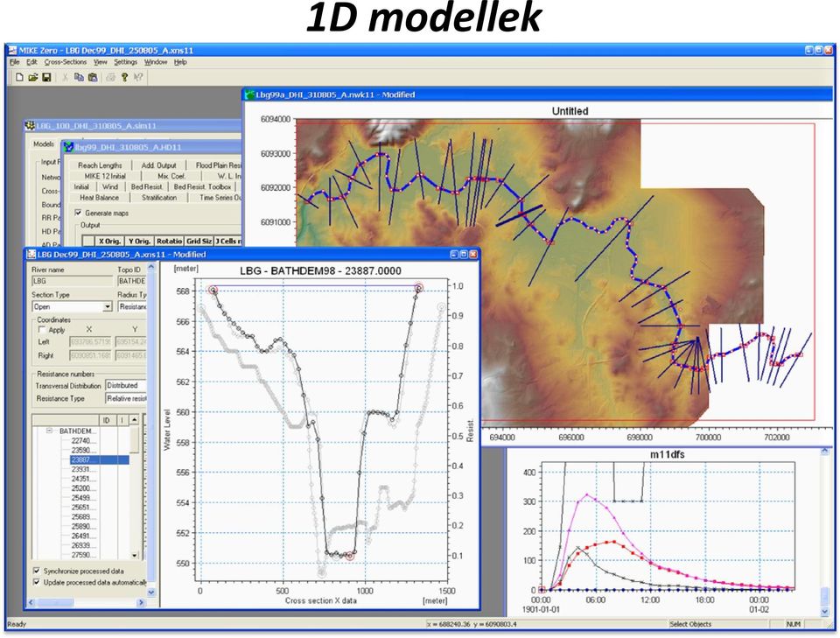
Task: Click left panel horizontal scrollbar thumb
Action: [x=54, y=603]
